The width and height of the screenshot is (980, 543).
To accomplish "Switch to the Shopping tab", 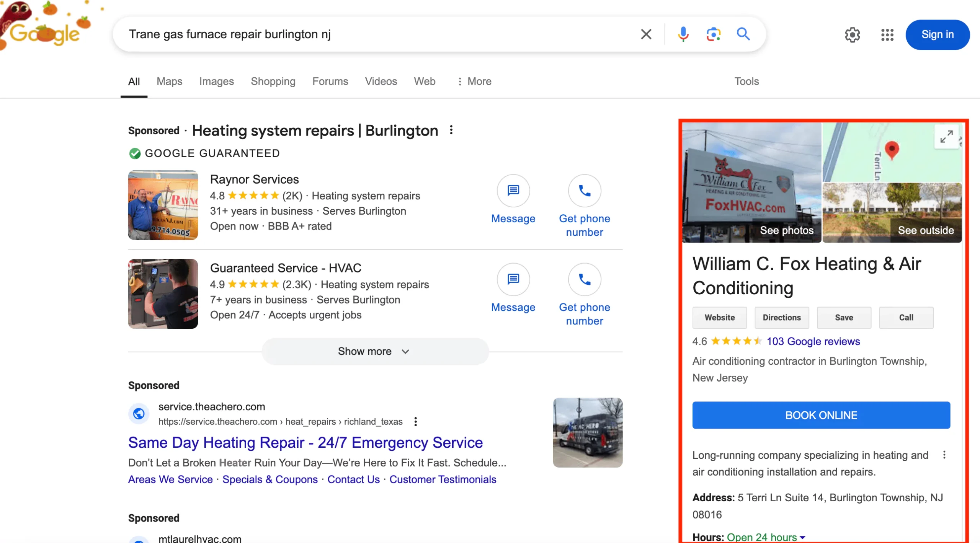I will (273, 81).
